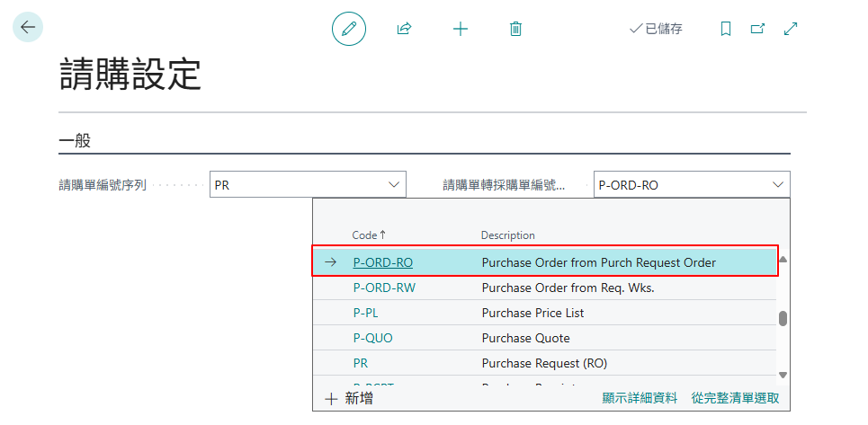
Task: Click the 已儲存 saved status indicator
Action: click(656, 29)
